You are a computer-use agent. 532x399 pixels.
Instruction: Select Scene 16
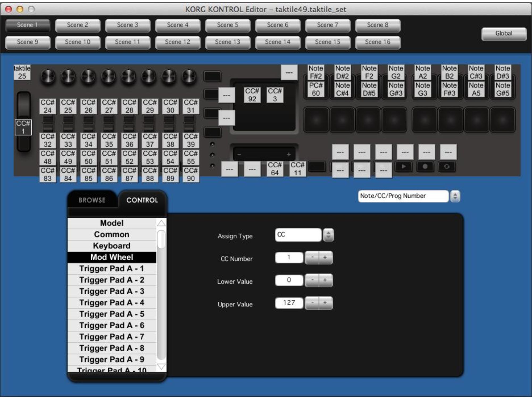pos(378,42)
